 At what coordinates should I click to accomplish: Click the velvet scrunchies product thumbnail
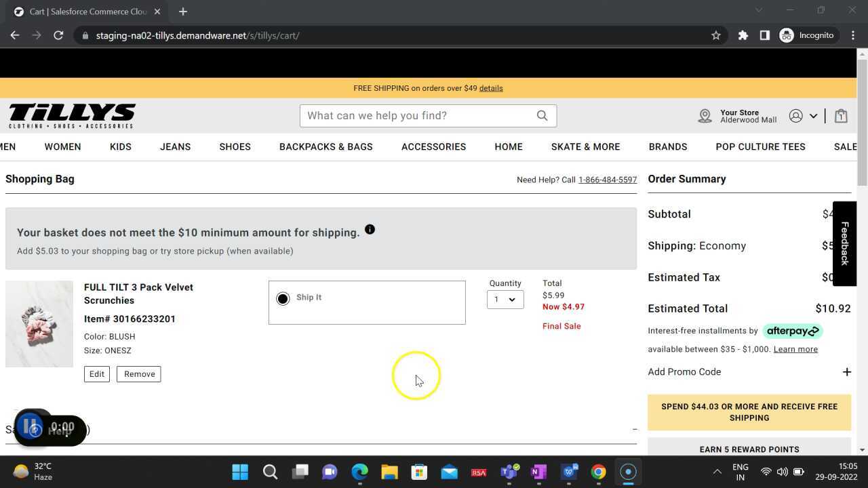coord(39,324)
